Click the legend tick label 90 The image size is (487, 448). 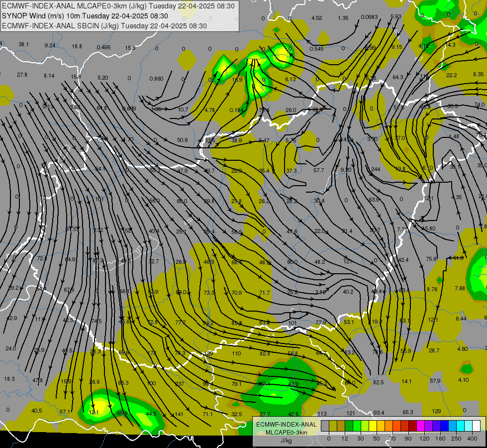pyautogui.click(x=408, y=439)
